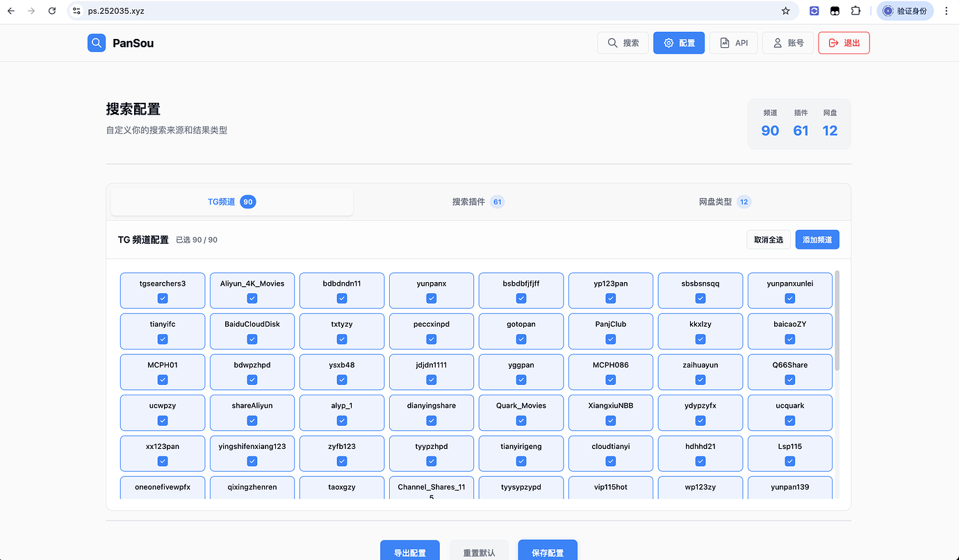The height and width of the screenshot is (560, 959).
Task: Click 保存配置 save config button
Action: click(548, 550)
